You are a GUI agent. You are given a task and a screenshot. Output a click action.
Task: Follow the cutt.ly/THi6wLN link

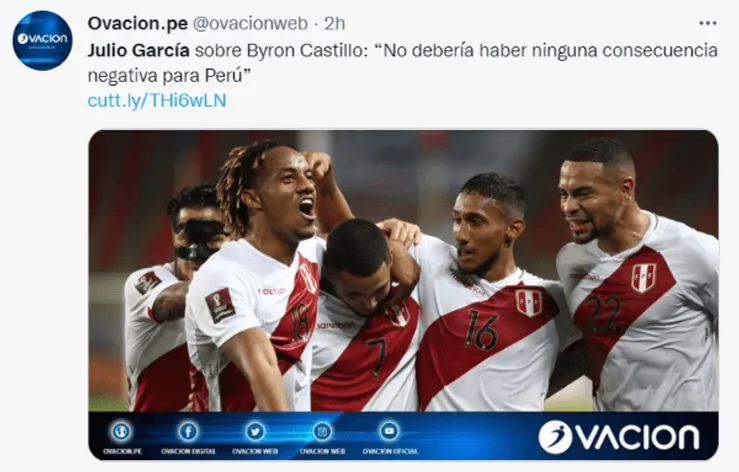pyautogui.click(x=157, y=100)
